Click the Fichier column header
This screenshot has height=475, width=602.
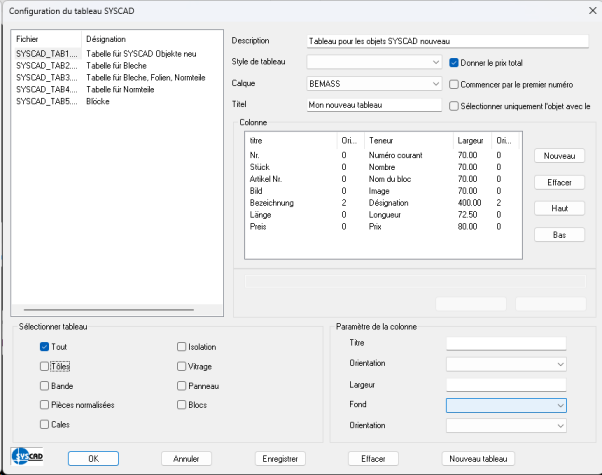pyautogui.click(x=47, y=39)
